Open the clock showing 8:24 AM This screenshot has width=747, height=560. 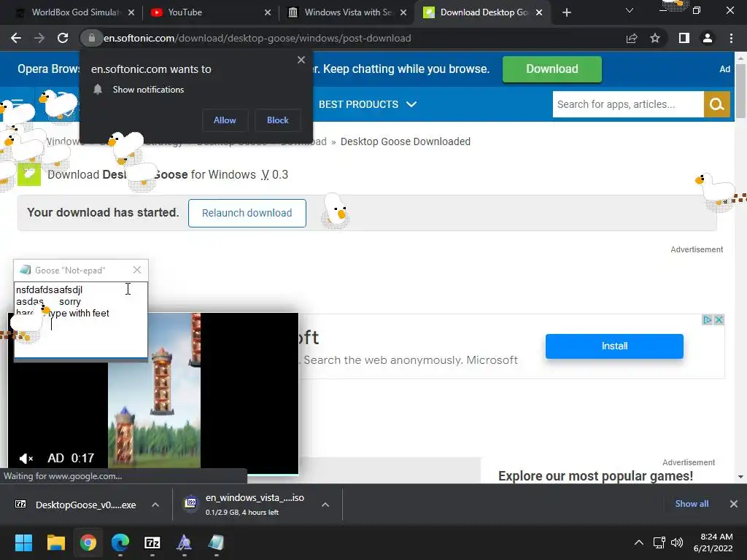(713, 542)
